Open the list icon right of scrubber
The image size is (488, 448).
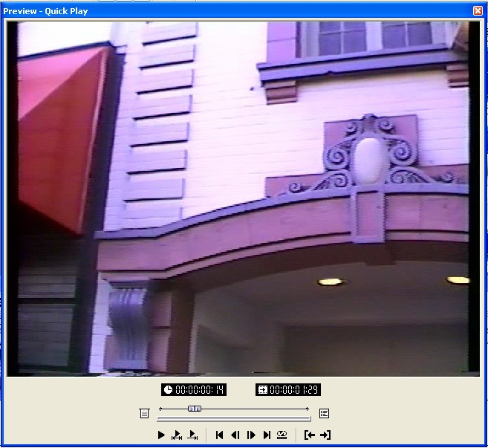pos(325,413)
